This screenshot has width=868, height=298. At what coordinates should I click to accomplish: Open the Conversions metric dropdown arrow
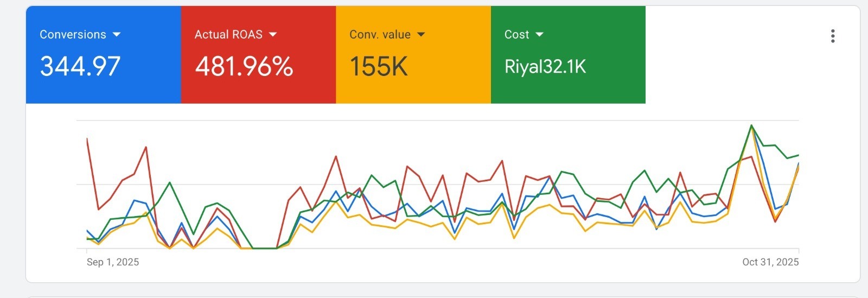click(117, 34)
